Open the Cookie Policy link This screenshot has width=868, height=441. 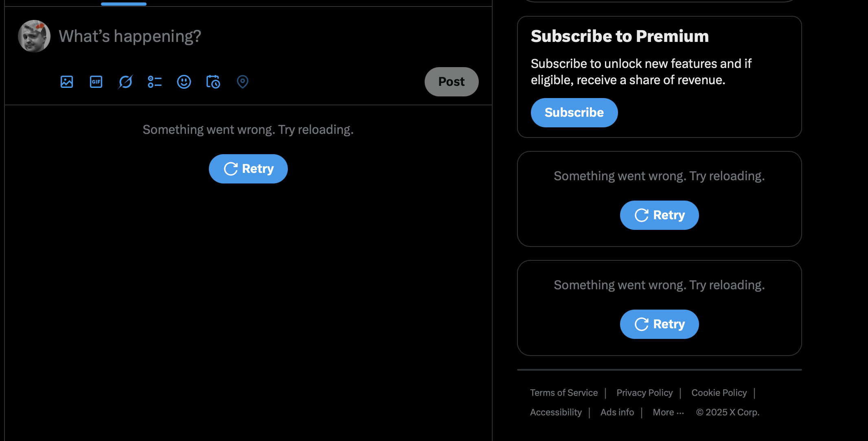[x=719, y=393]
